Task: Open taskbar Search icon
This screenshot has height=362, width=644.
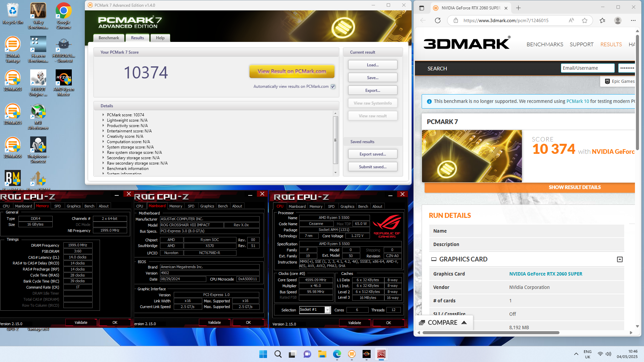Action: tap(278, 354)
